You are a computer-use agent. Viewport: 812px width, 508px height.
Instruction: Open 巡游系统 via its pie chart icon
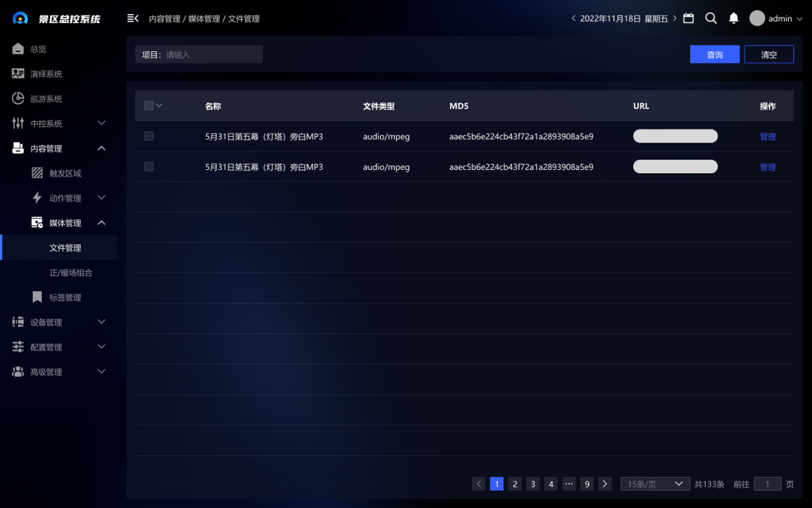[18, 99]
